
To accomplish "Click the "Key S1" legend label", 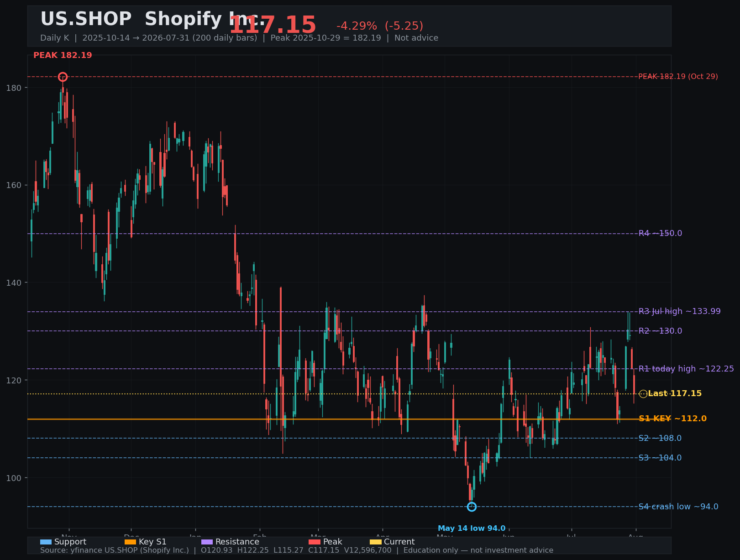I will tap(152, 542).
